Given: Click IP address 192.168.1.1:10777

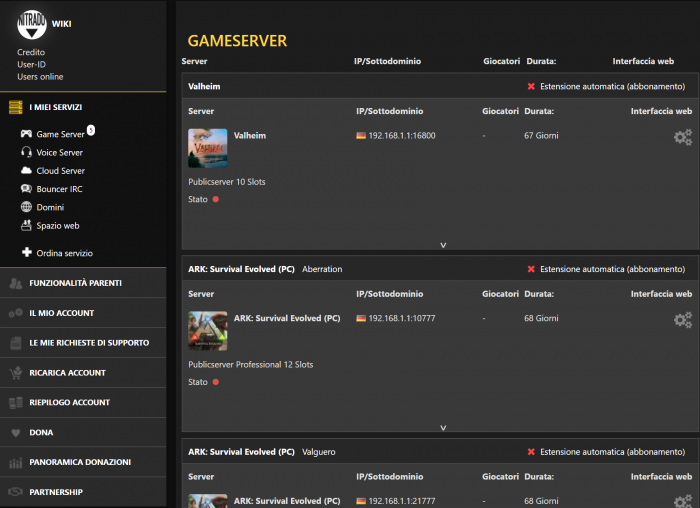Looking at the screenshot, I should (x=402, y=318).
